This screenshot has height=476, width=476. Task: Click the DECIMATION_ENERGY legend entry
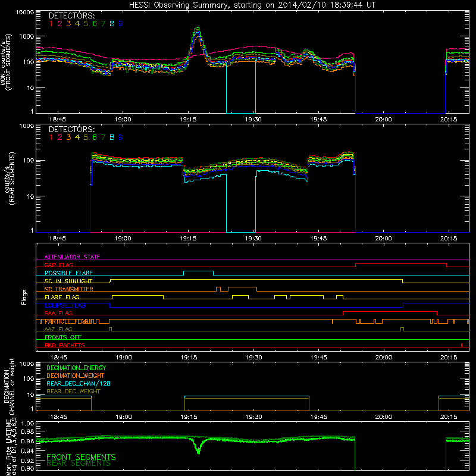(x=76, y=368)
